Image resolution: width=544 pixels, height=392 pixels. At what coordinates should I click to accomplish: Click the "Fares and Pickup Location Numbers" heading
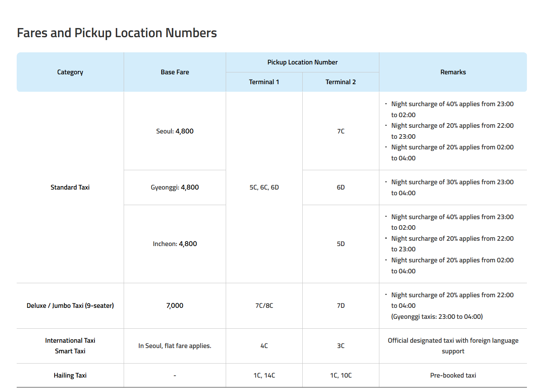(117, 33)
